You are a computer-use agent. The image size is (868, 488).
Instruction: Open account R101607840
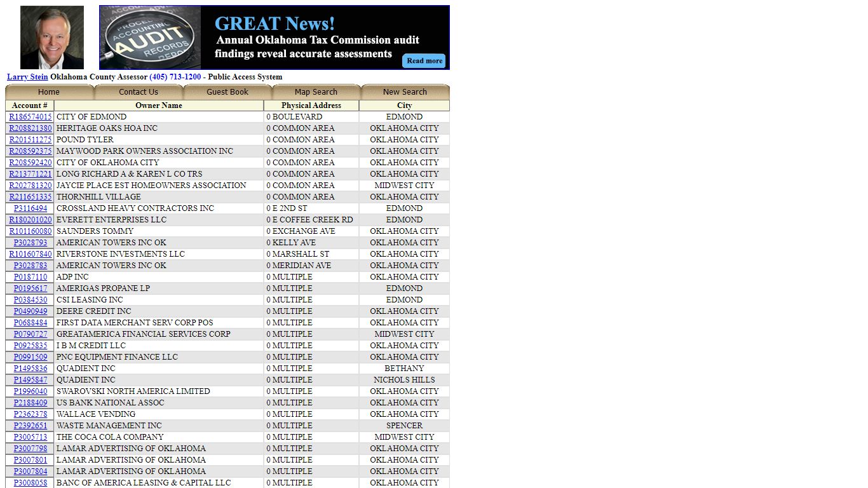[31, 254]
